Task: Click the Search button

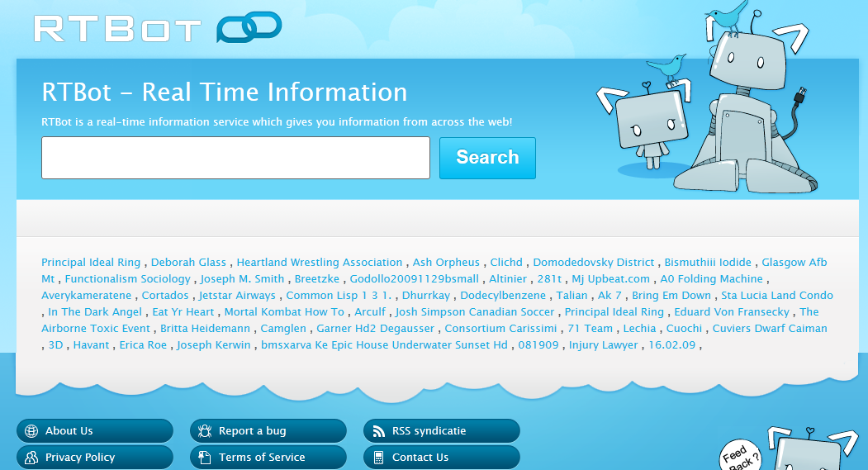Action: pos(488,158)
